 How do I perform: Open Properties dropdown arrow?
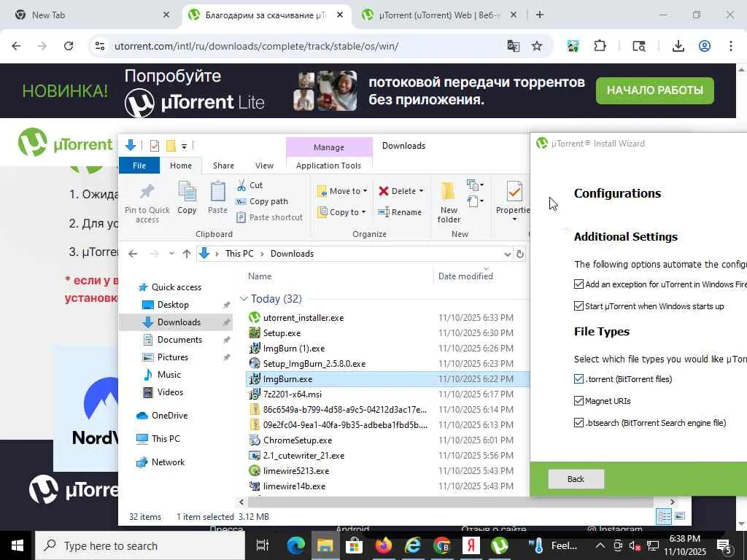click(514, 219)
